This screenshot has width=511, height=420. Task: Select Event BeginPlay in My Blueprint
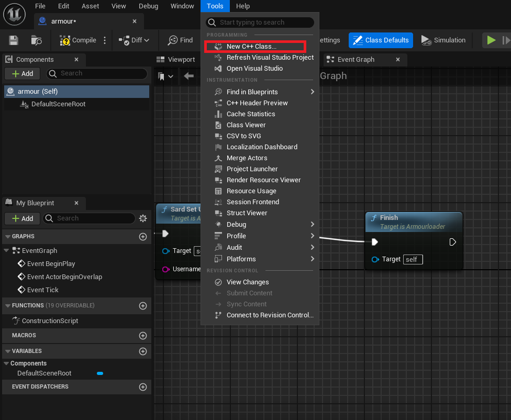51,264
